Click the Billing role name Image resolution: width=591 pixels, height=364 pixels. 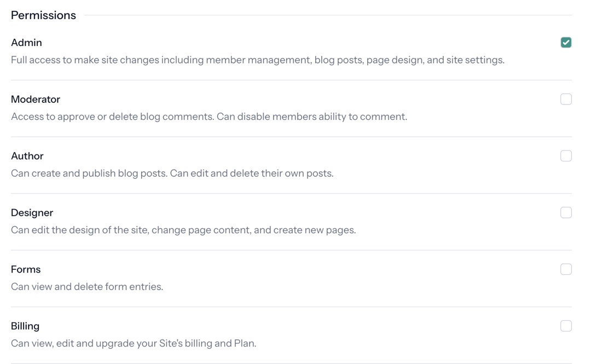tap(25, 326)
